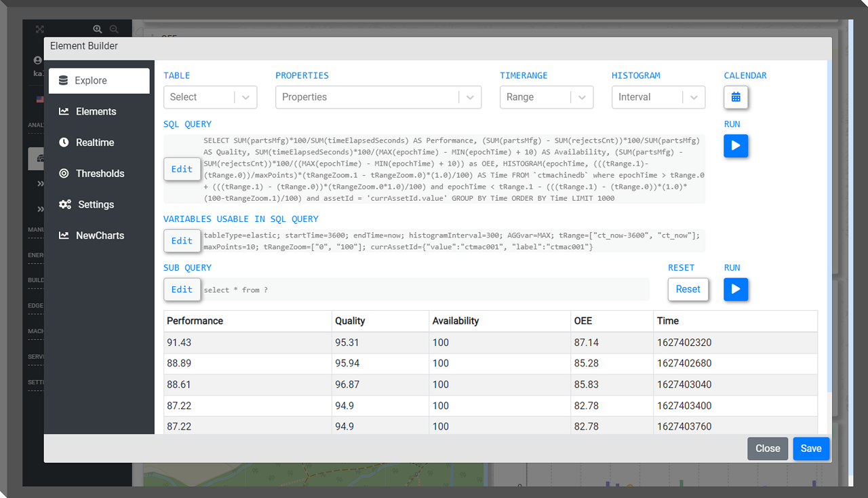Click the gears icon beside Settings
This screenshot has height=498, width=868.
tap(65, 204)
